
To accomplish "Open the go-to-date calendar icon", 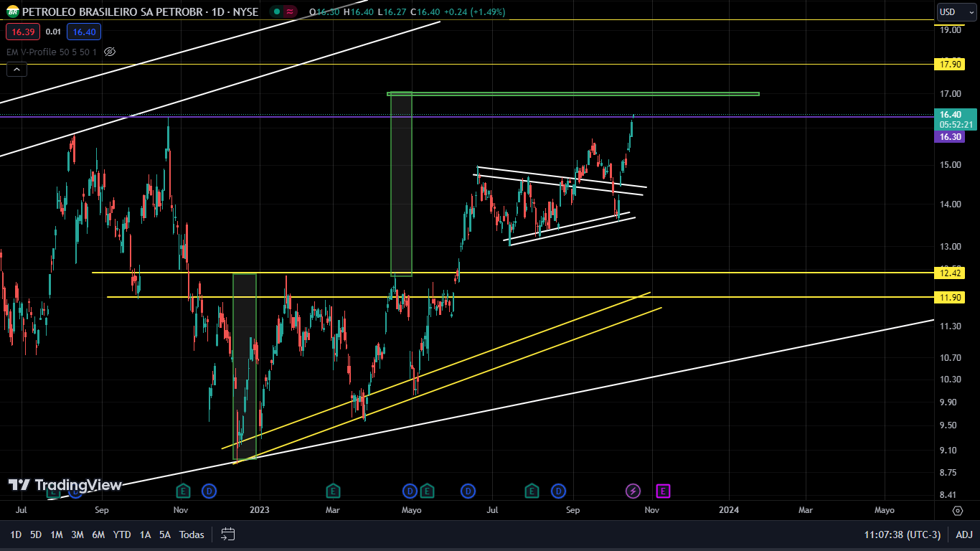I will click(228, 534).
